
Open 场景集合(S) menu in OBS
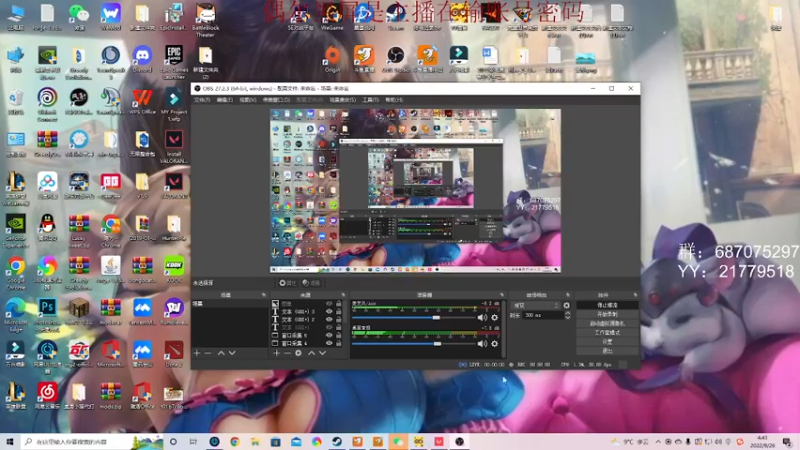[342, 100]
